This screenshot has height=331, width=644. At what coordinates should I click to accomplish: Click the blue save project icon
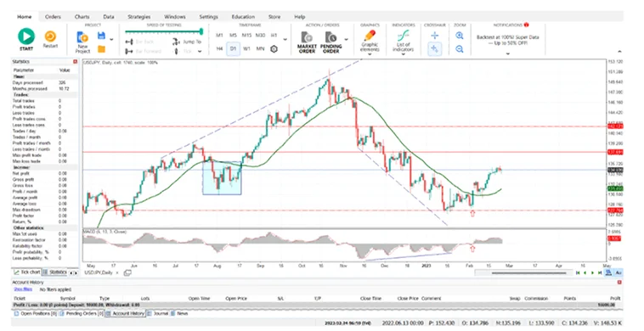101,36
